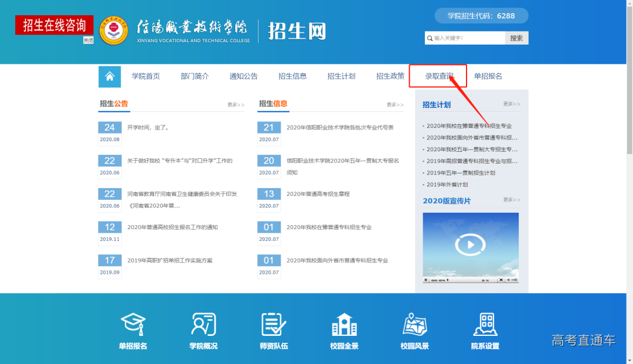Open 校园全景 building icon
Image resolution: width=633 pixels, height=364 pixels.
344,324
